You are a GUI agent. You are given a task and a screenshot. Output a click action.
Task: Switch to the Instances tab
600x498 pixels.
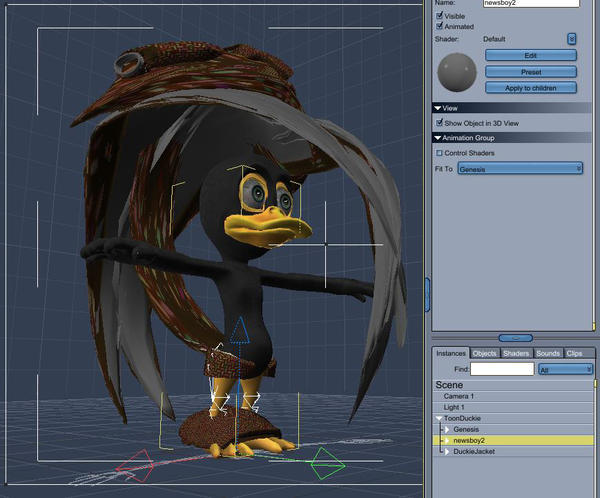pos(451,353)
